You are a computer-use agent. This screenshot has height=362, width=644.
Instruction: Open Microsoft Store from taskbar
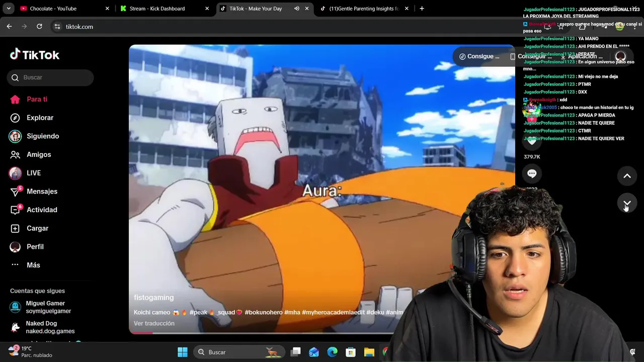coord(351,352)
